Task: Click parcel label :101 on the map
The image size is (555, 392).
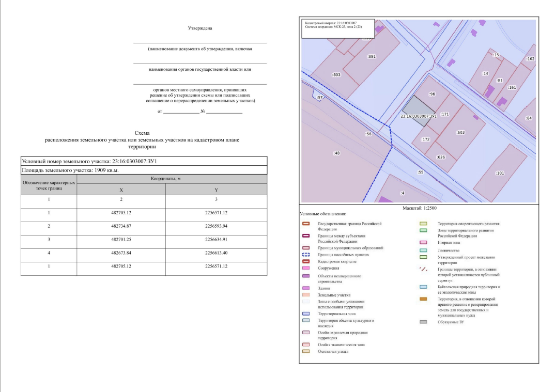Action: [x=500, y=173]
